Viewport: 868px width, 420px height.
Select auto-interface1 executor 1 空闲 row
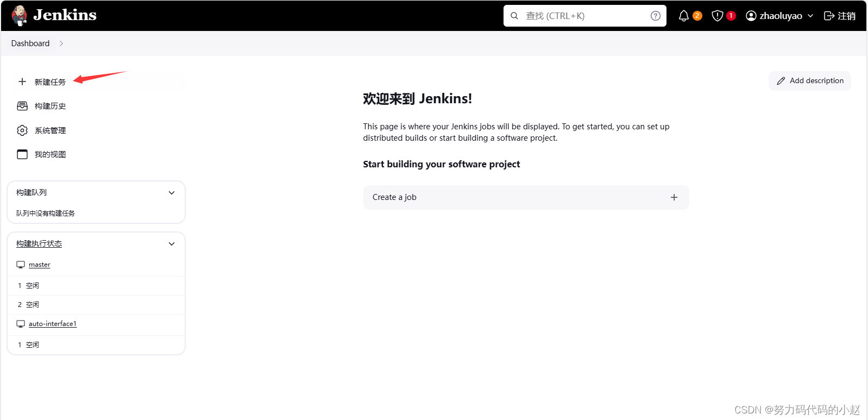96,345
